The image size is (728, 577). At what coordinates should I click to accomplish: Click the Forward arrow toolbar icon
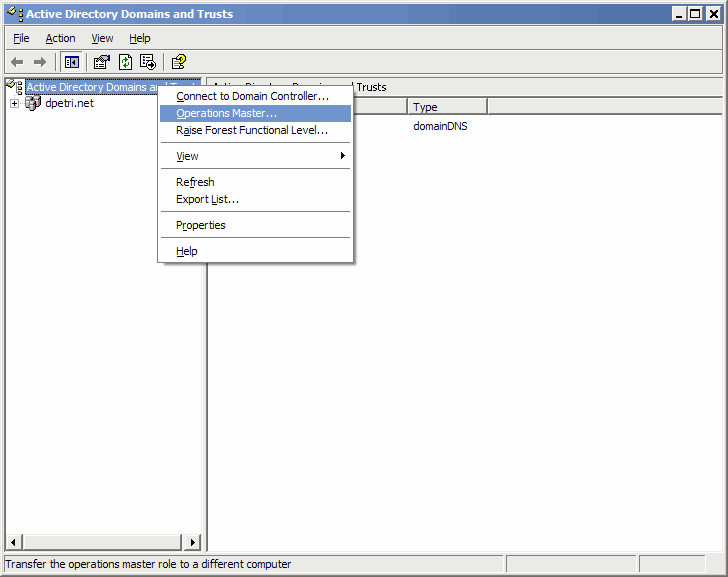(40, 62)
